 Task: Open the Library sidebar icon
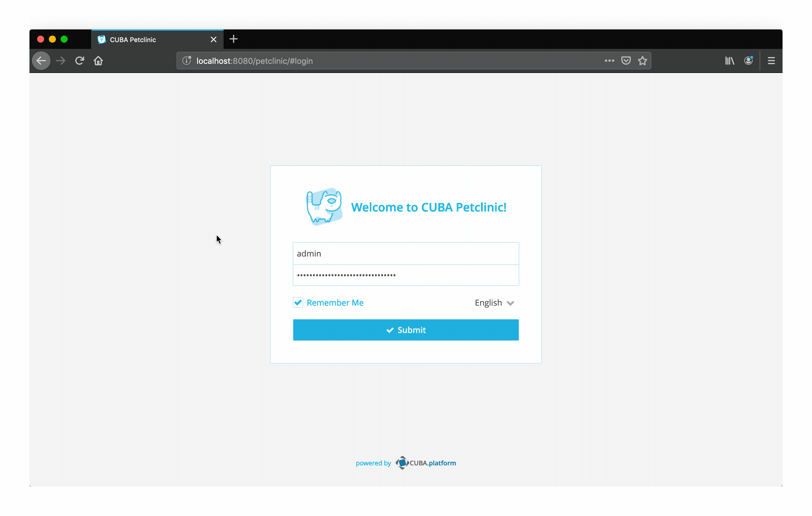(x=729, y=61)
